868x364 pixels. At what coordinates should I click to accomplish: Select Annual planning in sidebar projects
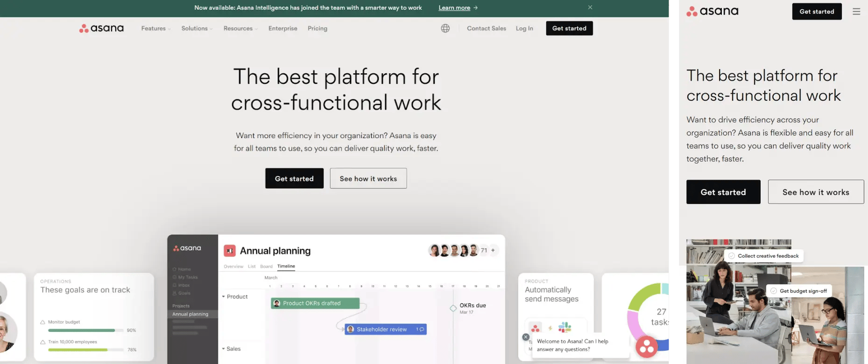[192, 314]
